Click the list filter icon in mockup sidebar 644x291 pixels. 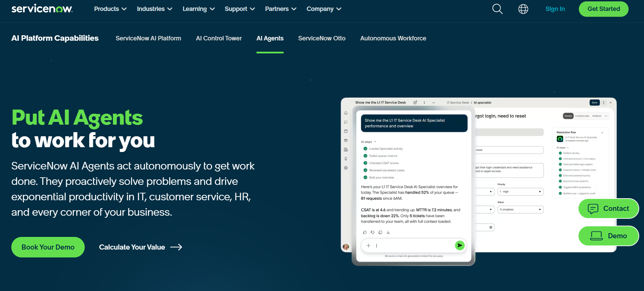coord(346,122)
